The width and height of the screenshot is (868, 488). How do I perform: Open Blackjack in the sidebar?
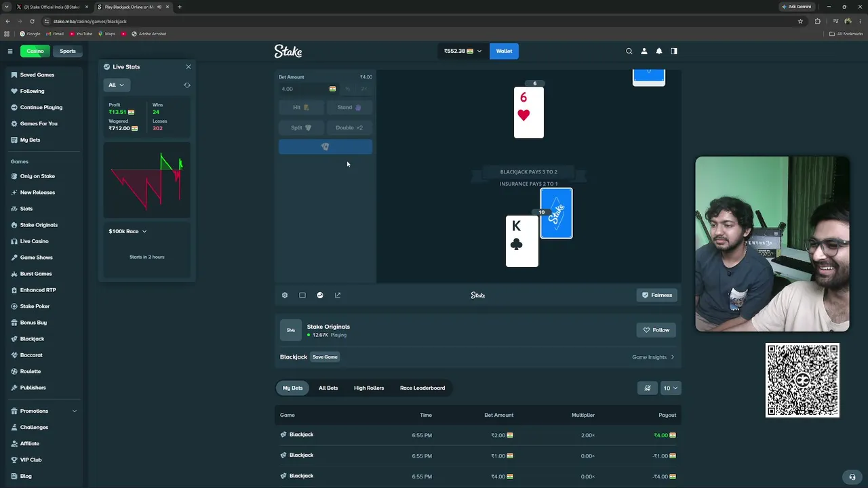point(42,339)
